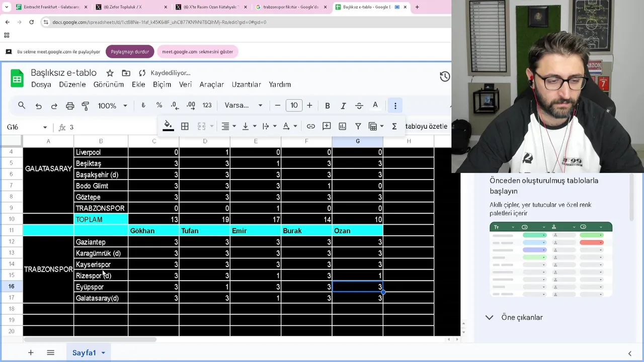Star the Başlıksız e-tablo document

pyautogui.click(x=110, y=73)
